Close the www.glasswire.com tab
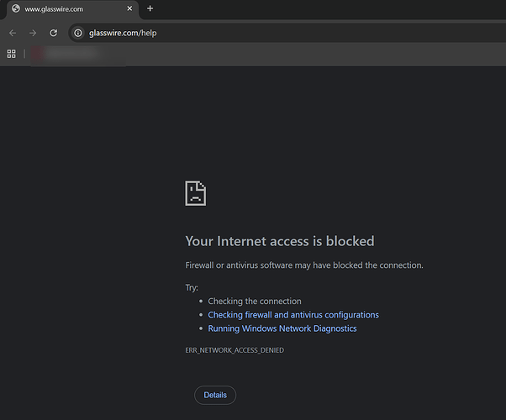The image size is (506, 420). tap(129, 8)
